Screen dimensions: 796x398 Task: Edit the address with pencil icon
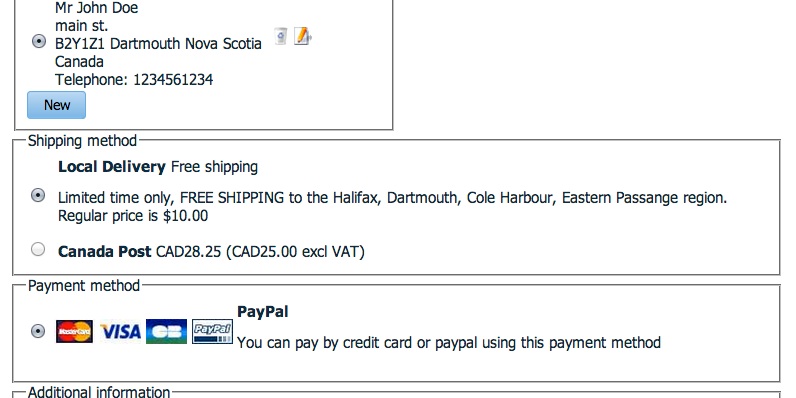[303, 36]
